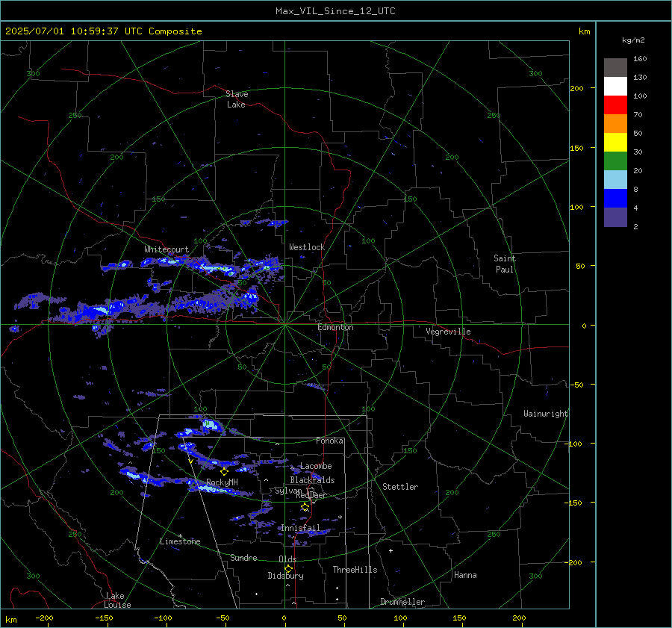
Task: Click the Stettler town label
Action: click(400, 487)
